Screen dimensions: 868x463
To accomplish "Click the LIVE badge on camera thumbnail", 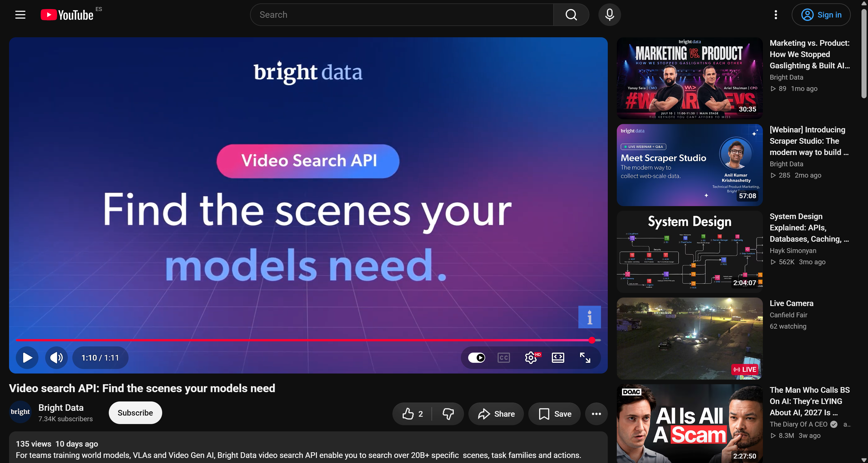I will coord(745,369).
